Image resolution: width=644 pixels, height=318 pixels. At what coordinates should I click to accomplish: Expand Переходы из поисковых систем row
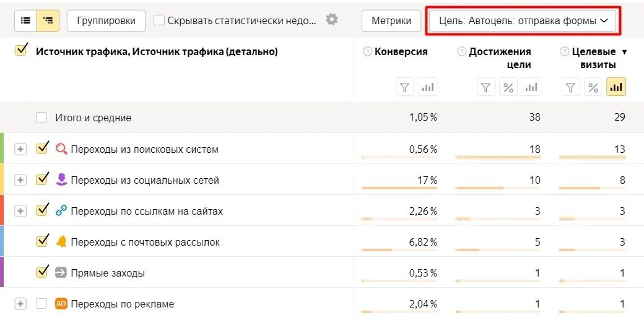[20, 149]
